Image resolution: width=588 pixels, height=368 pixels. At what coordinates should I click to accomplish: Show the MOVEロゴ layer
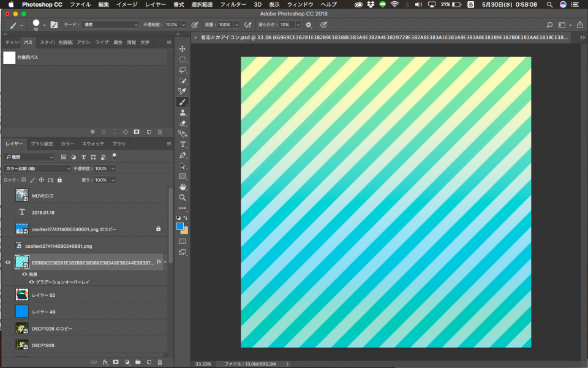(8, 196)
